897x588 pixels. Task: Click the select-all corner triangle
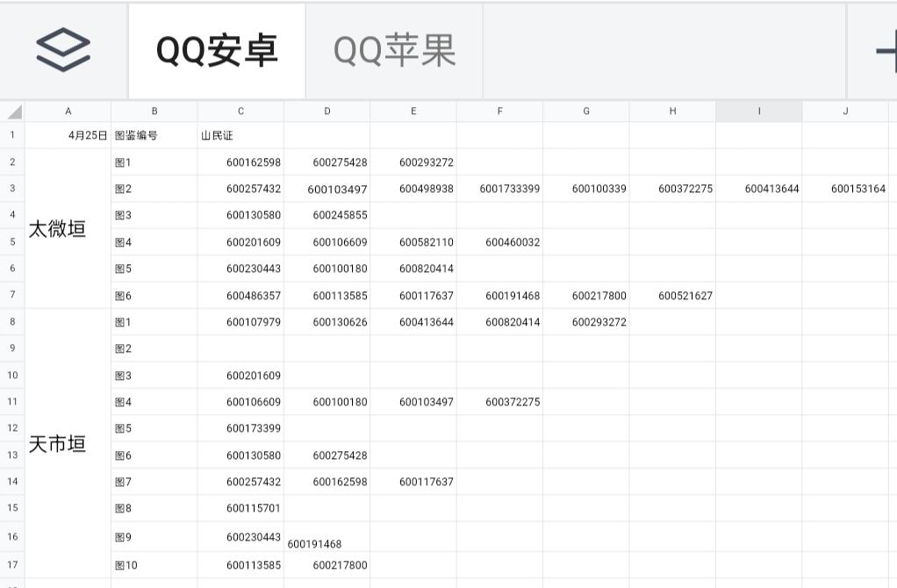tap(14, 111)
